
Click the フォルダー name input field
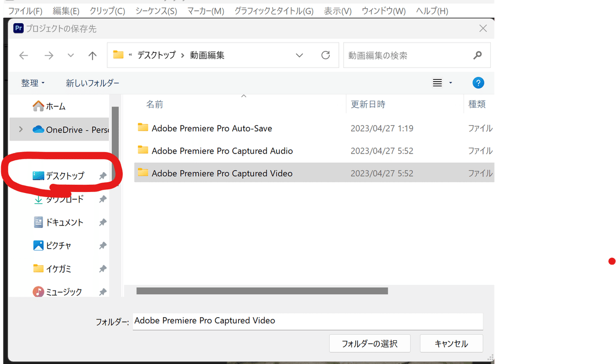coord(307,321)
